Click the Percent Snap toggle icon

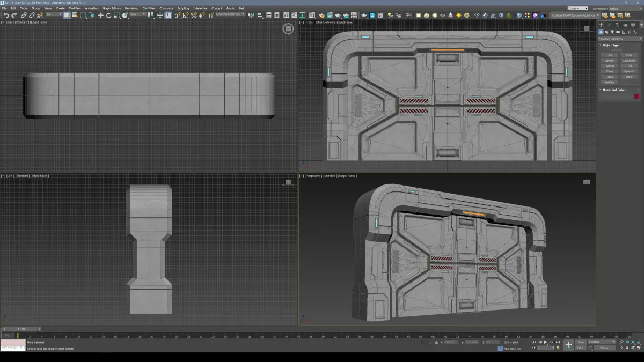coord(194,16)
